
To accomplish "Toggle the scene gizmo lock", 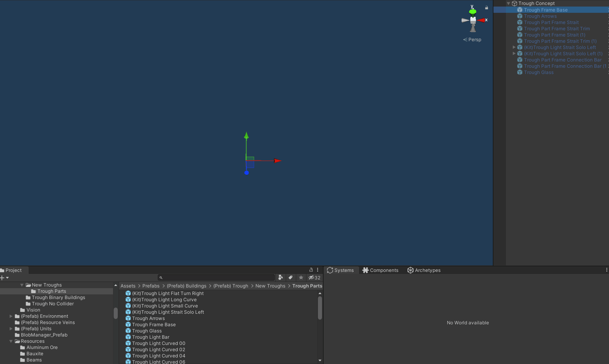I will pyautogui.click(x=486, y=7).
